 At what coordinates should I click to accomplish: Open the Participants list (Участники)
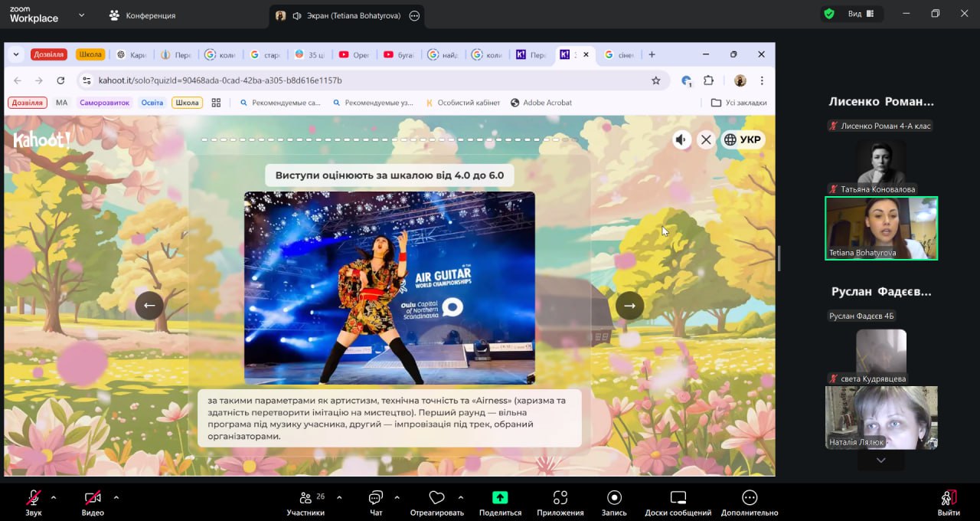305,498
